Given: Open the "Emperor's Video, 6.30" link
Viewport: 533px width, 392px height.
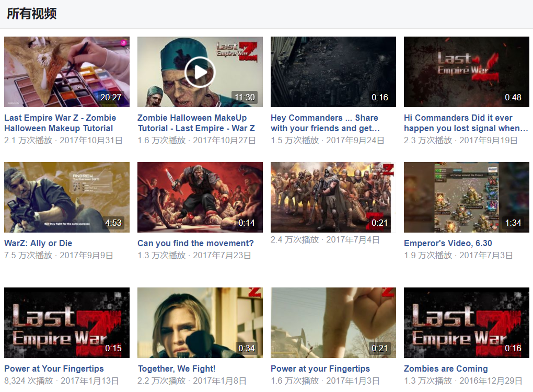Looking at the screenshot, I should pos(448,243).
